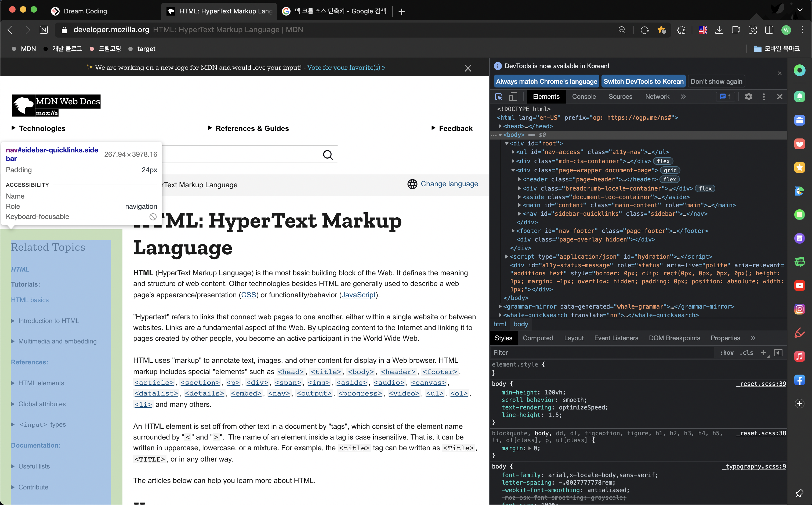Click the YouTube icon in sidebar
Screen dimensions: 812x505
point(799,286)
